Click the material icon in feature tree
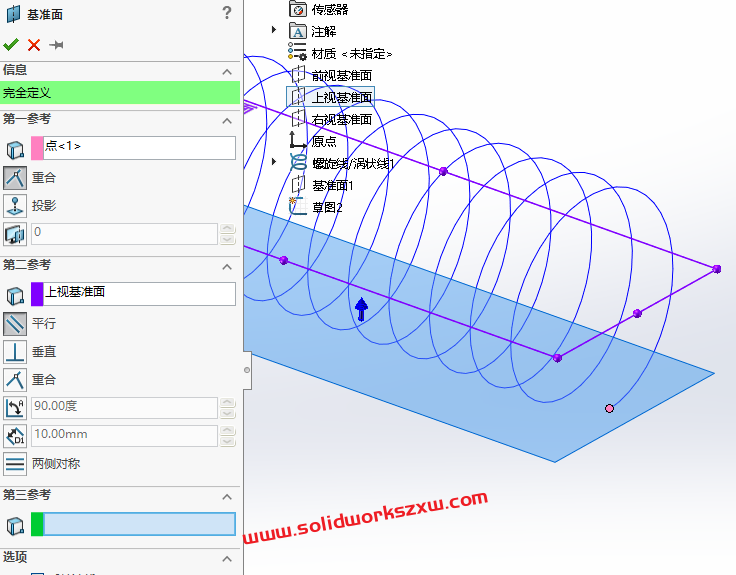 point(298,52)
